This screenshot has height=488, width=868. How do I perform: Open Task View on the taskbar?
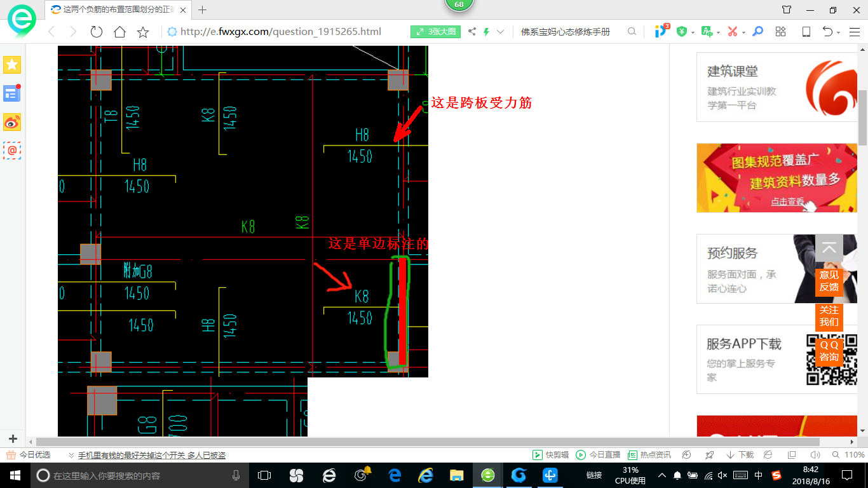(x=264, y=475)
